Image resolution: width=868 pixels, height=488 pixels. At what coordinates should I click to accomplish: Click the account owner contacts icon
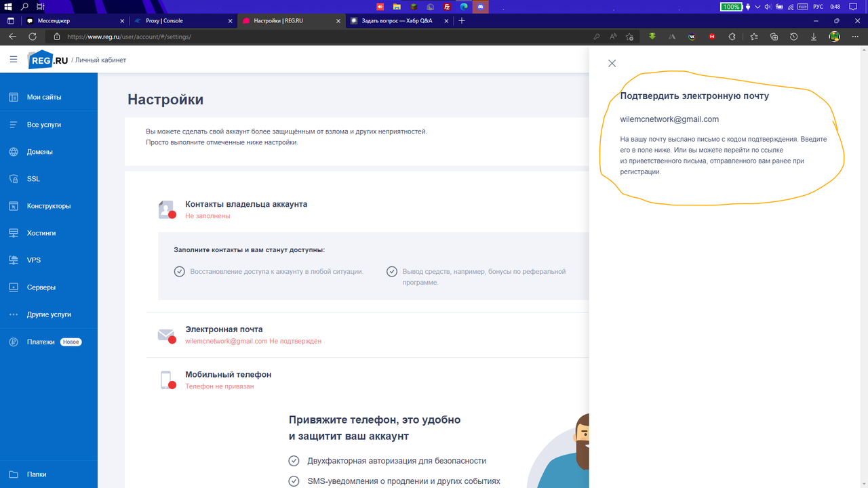pyautogui.click(x=166, y=209)
